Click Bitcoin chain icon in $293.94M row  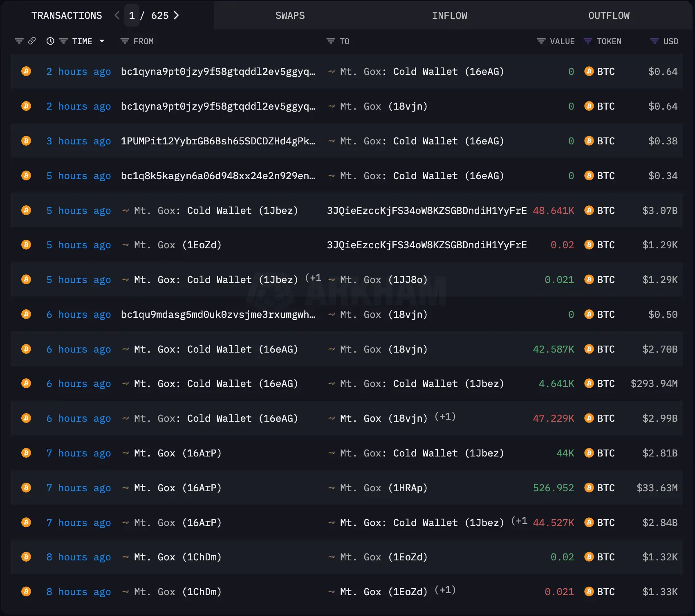tap(26, 383)
